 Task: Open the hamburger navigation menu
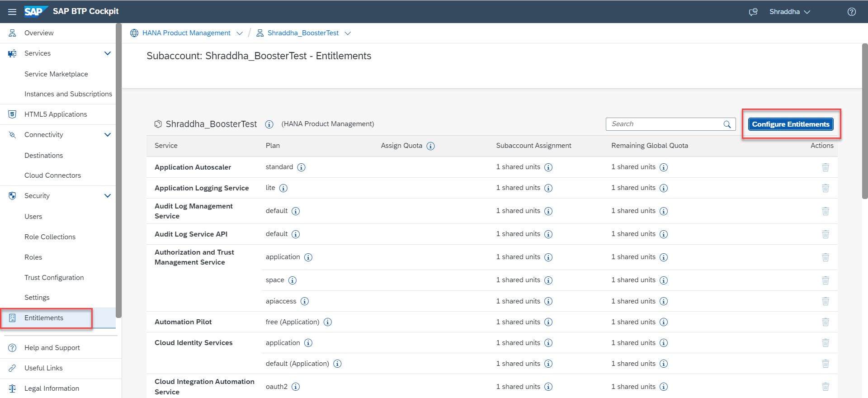pos(12,12)
